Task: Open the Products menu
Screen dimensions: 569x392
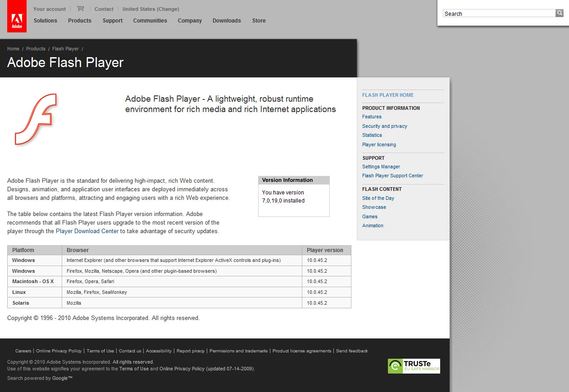Action: pos(80,21)
